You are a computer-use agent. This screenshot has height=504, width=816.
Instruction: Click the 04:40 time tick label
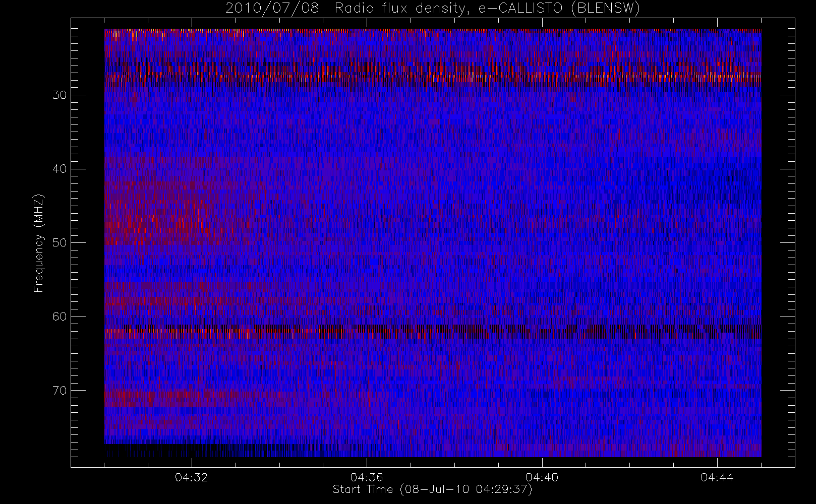point(542,477)
